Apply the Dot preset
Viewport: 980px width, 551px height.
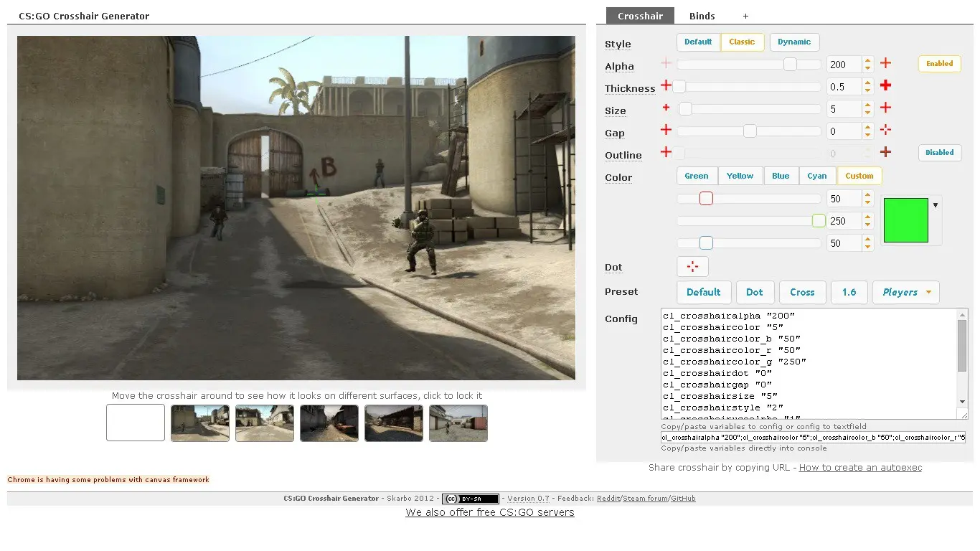[x=755, y=292]
